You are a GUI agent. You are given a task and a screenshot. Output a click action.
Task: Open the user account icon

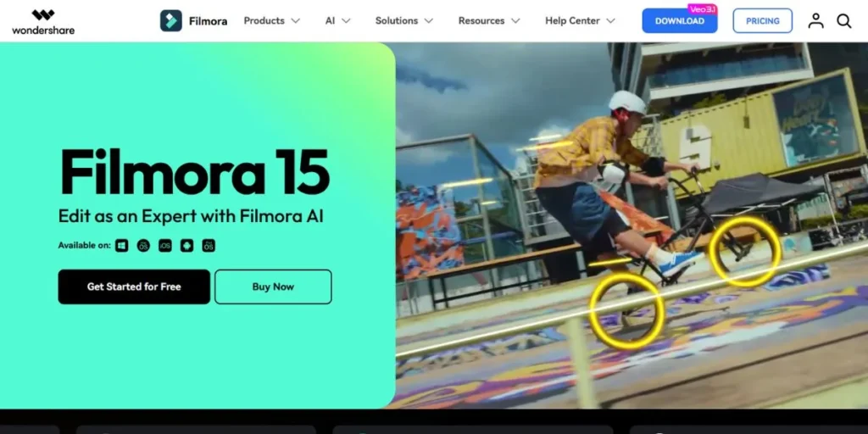click(815, 21)
